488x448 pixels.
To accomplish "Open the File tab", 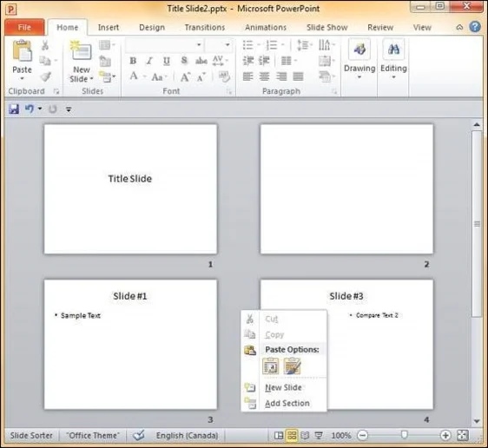I will tap(24, 28).
